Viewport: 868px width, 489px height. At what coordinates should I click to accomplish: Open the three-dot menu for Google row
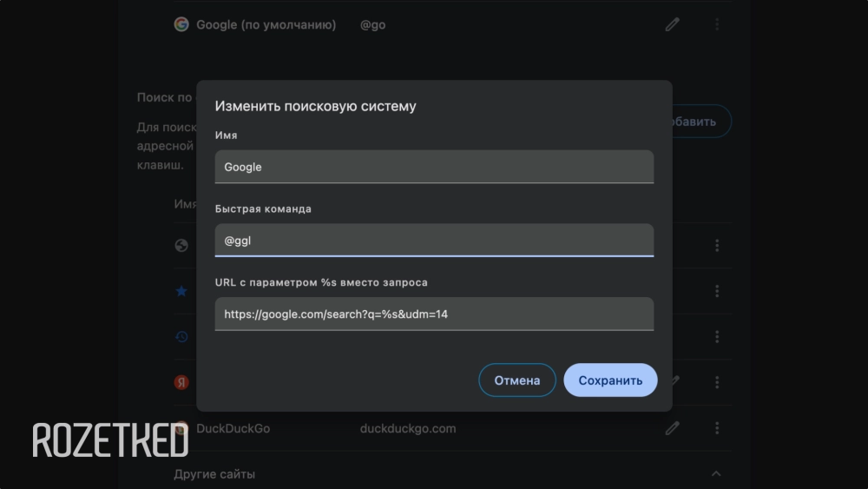pyautogui.click(x=717, y=24)
